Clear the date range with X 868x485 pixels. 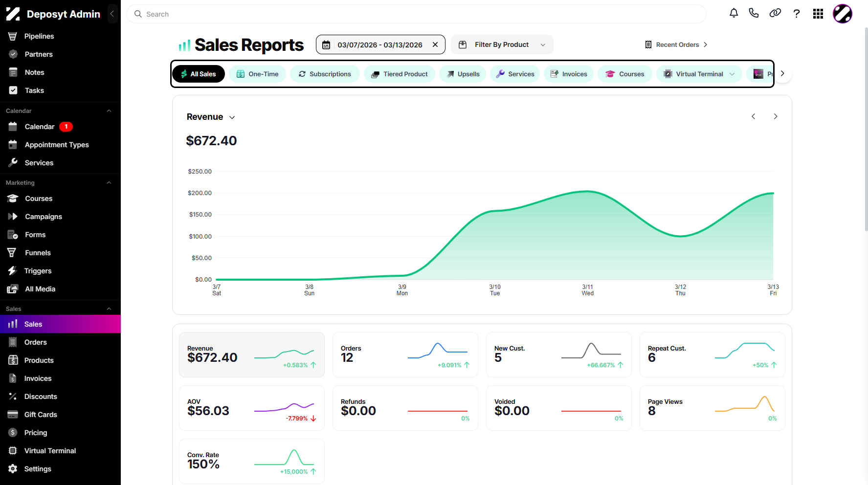tap(435, 44)
